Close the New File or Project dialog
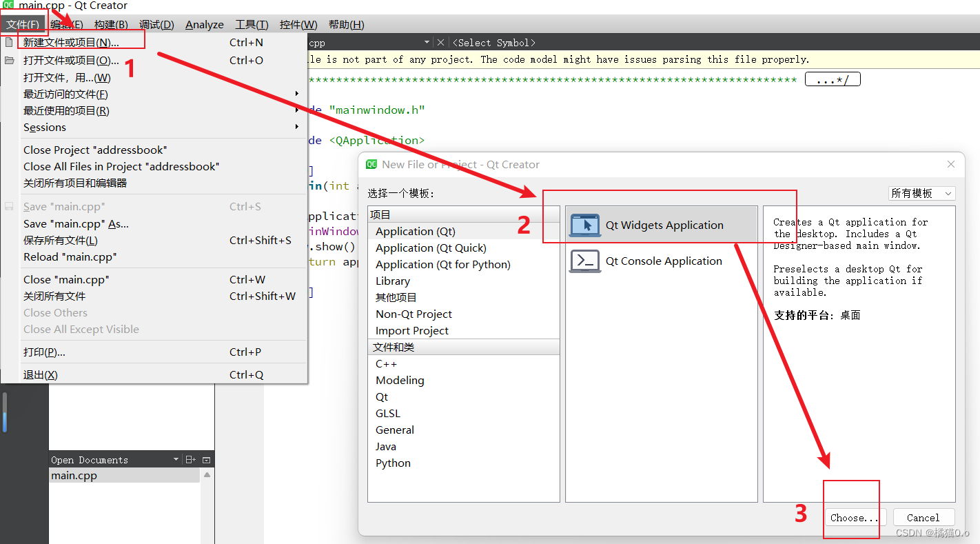 pos(951,164)
